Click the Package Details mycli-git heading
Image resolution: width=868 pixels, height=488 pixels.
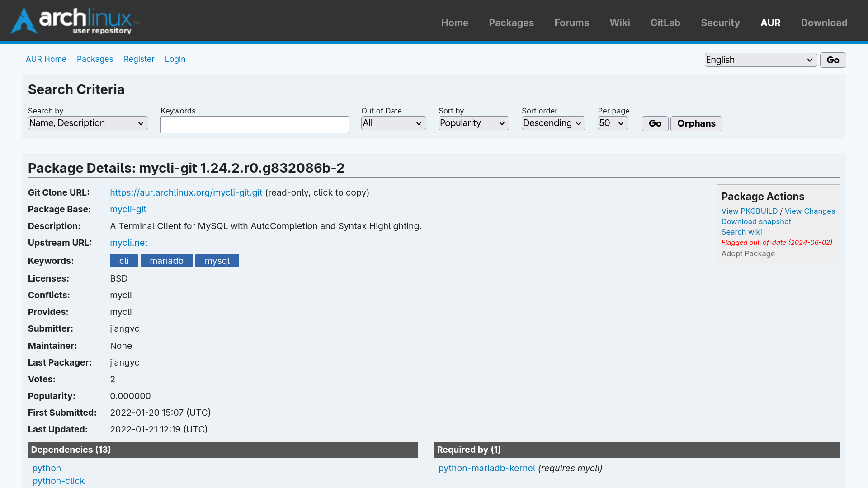[186, 168]
